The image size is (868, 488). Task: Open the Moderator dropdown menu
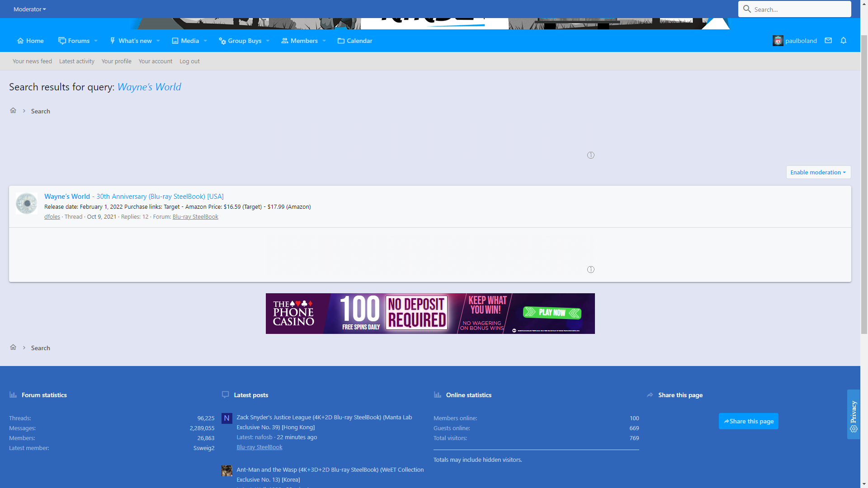(x=30, y=9)
